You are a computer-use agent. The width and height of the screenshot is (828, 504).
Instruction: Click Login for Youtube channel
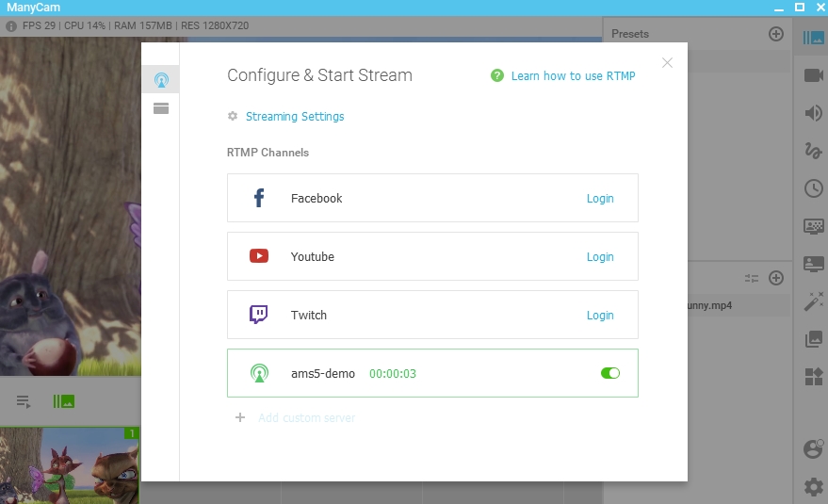[600, 257]
